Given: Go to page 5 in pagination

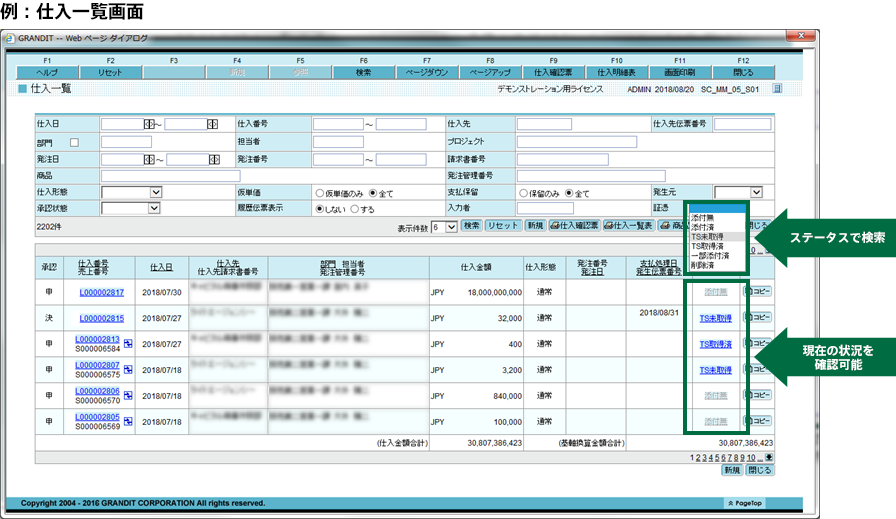Looking at the screenshot, I should click(715, 458).
